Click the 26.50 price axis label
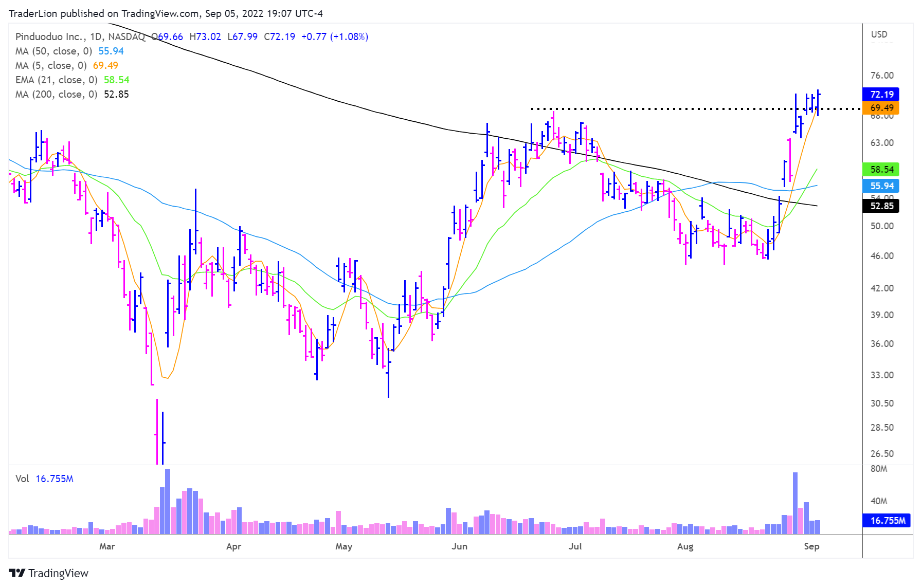922x588 pixels. point(882,454)
